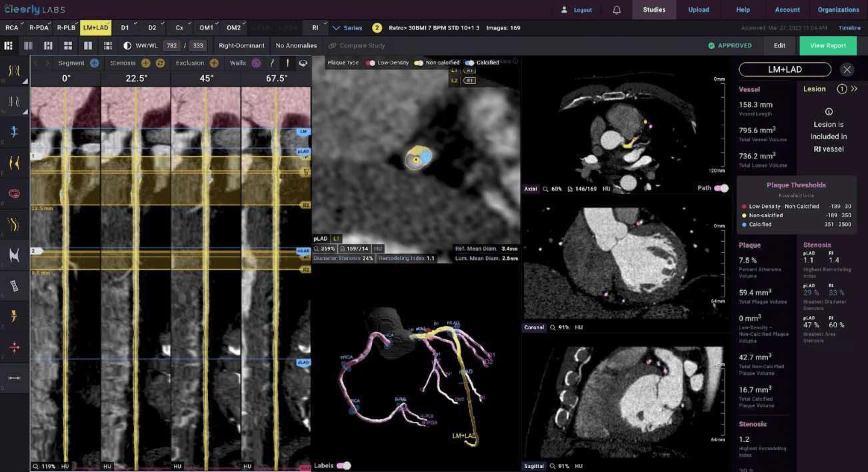The image size is (868, 472).
Task: Click the View Report button
Action: click(x=828, y=45)
